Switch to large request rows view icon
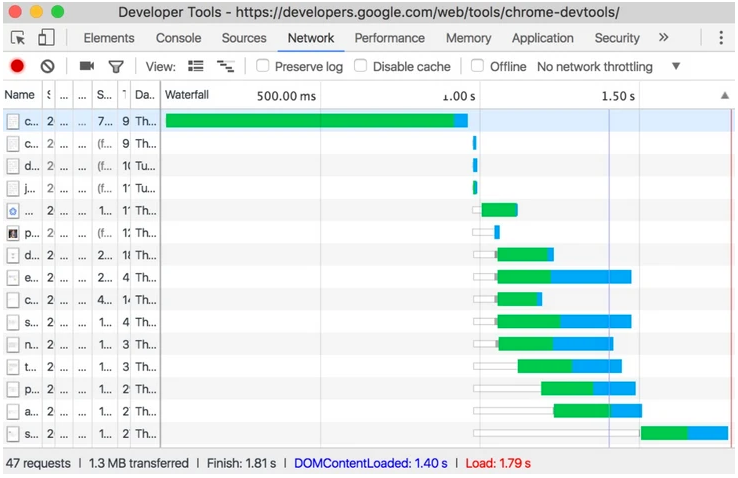This screenshot has width=738, height=478. (x=196, y=66)
